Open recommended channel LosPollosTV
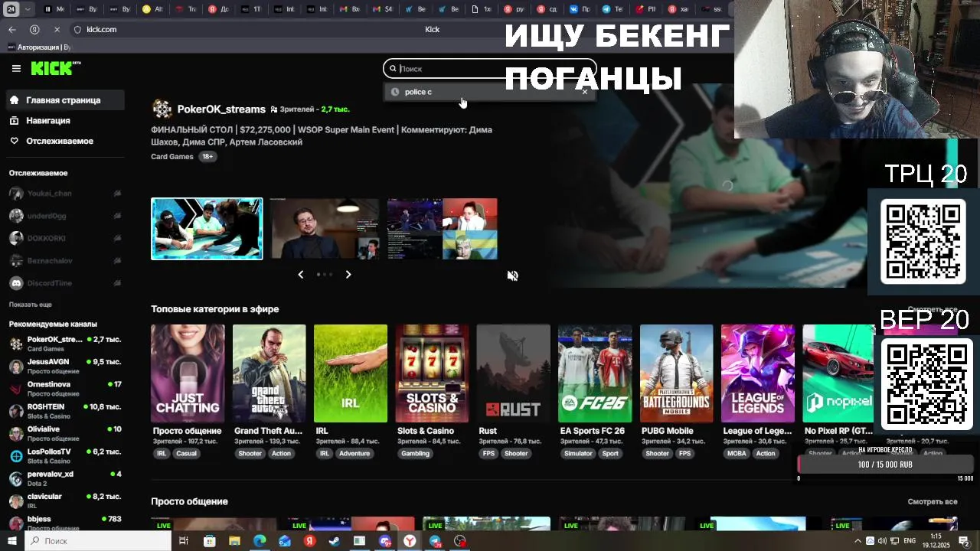 click(x=65, y=456)
